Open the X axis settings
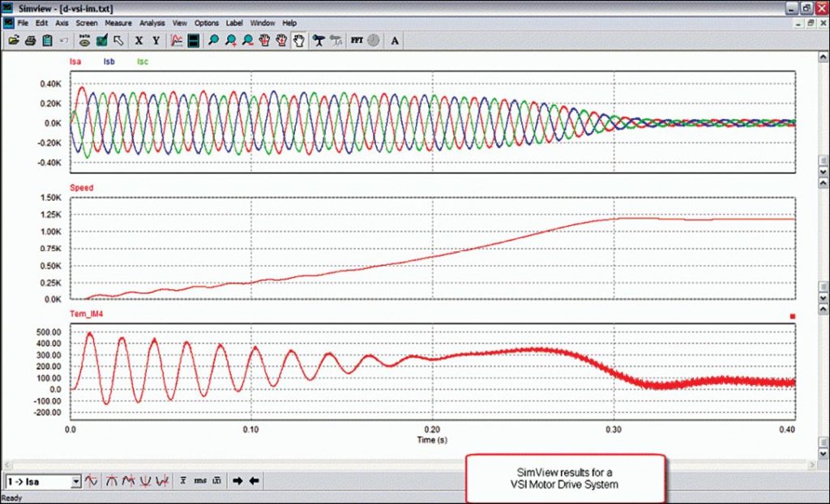This screenshot has height=504, width=830. tap(140, 40)
